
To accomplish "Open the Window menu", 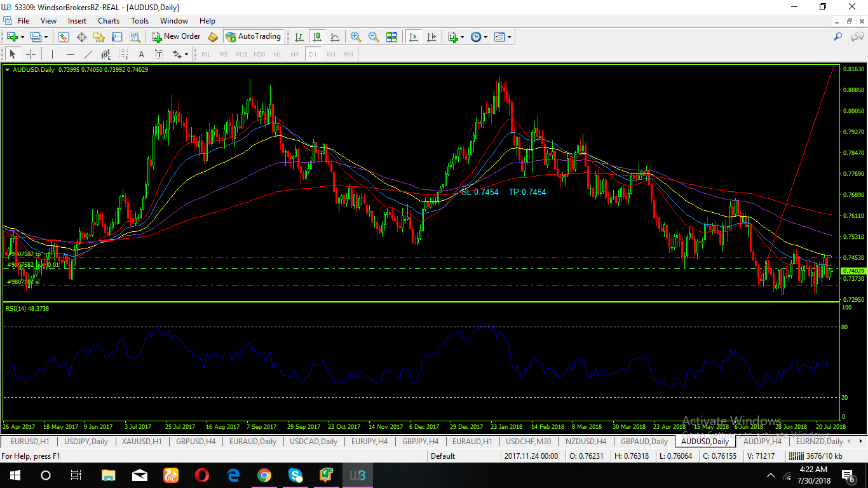I will click(x=174, y=21).
